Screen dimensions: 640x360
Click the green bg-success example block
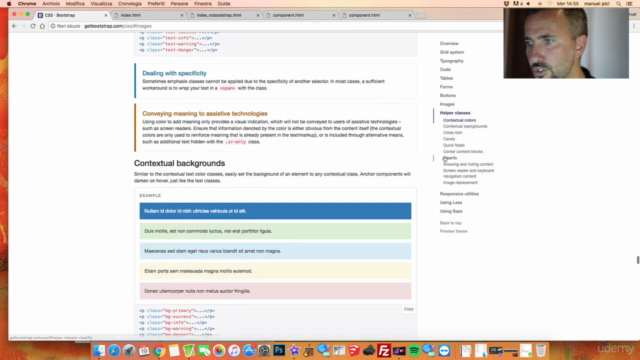276,231
